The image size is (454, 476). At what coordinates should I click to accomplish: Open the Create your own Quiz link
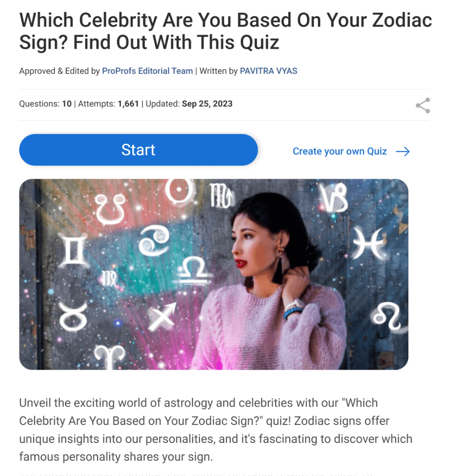point(340,152)
